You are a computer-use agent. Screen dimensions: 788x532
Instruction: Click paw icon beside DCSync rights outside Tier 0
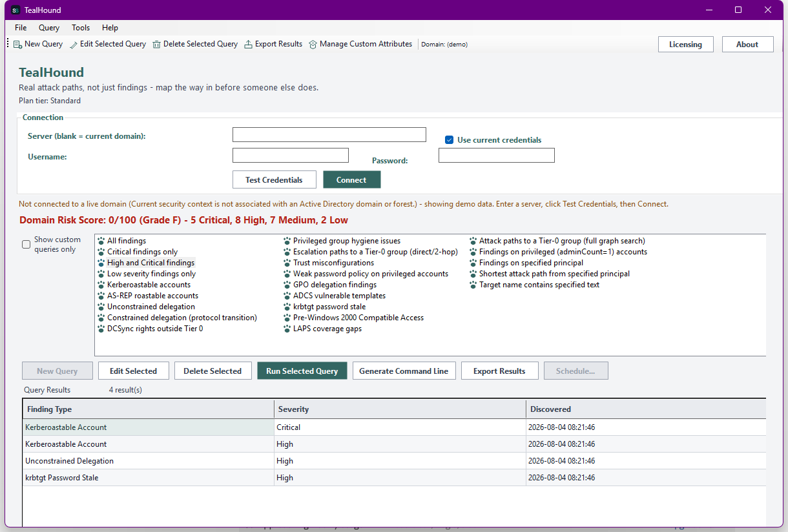tap(101, 329)
